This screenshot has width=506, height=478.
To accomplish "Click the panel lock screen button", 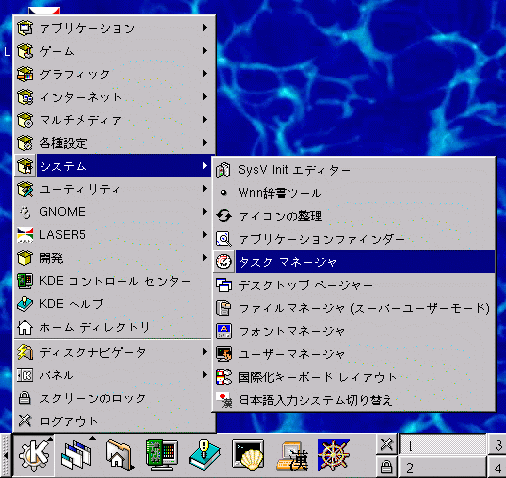I will 387,467.
